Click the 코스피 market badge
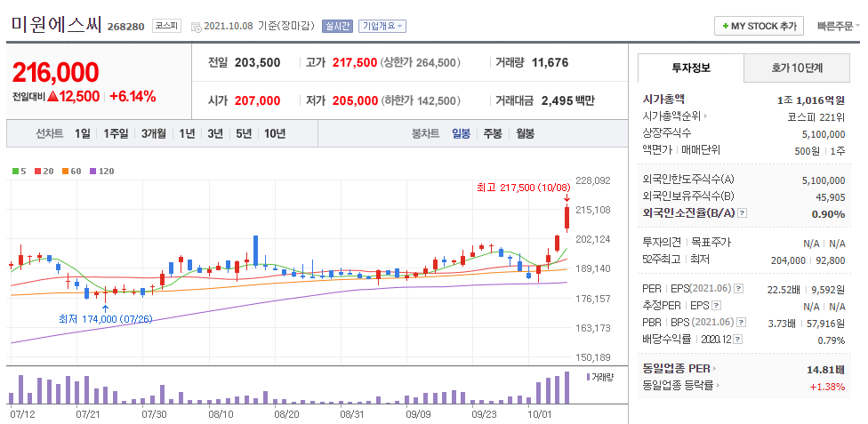Viewport: 868px width, 424px height. pyautogui.click(x=166, y=26)
